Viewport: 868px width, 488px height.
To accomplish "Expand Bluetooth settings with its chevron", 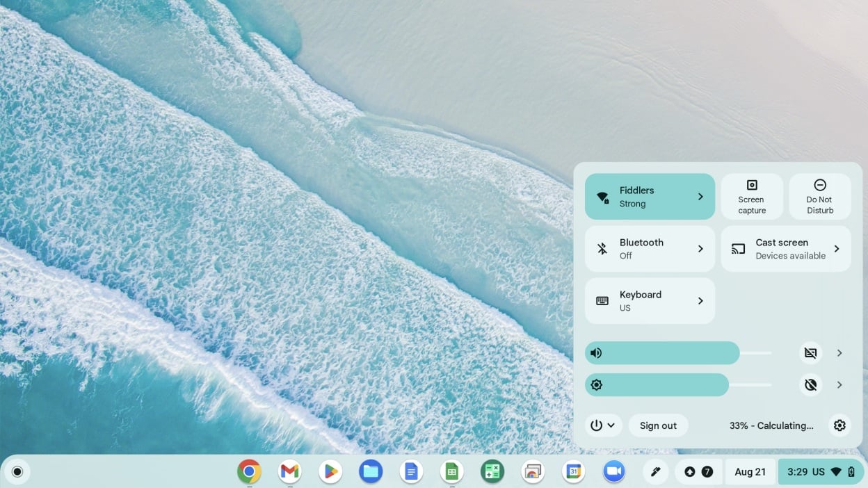I will point(700,248).
